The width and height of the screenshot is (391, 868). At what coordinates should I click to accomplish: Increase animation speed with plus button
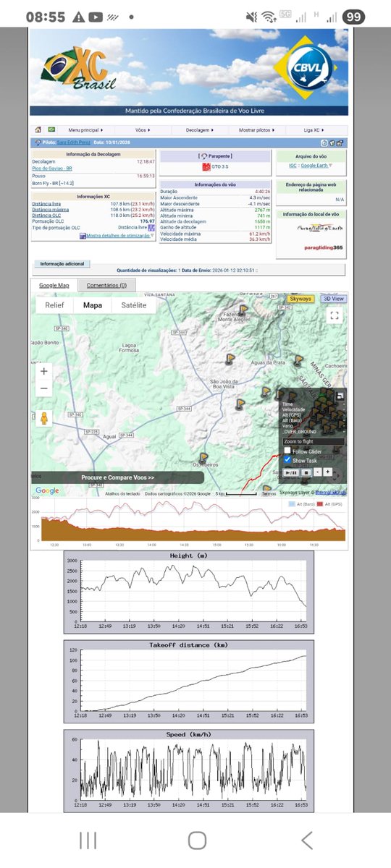pyautogui.click(x=327, y=472)
